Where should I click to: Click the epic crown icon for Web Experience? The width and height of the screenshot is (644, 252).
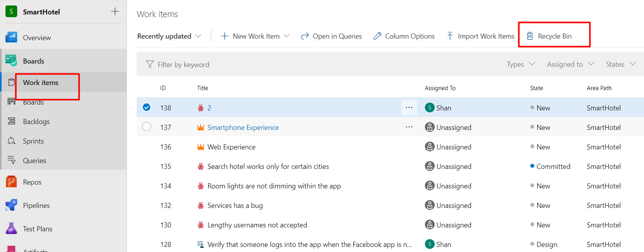click(201, 147)
